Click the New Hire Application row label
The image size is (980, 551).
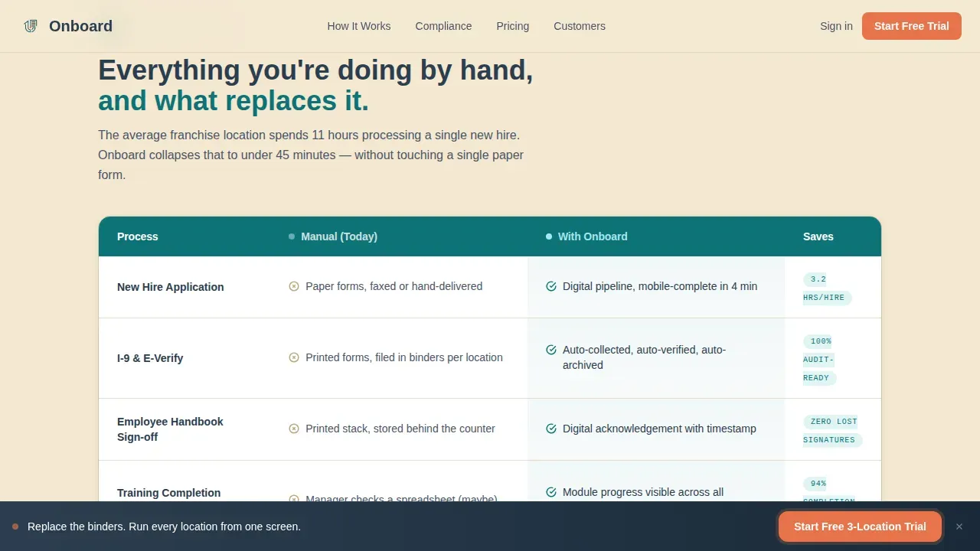pos(171,287)
